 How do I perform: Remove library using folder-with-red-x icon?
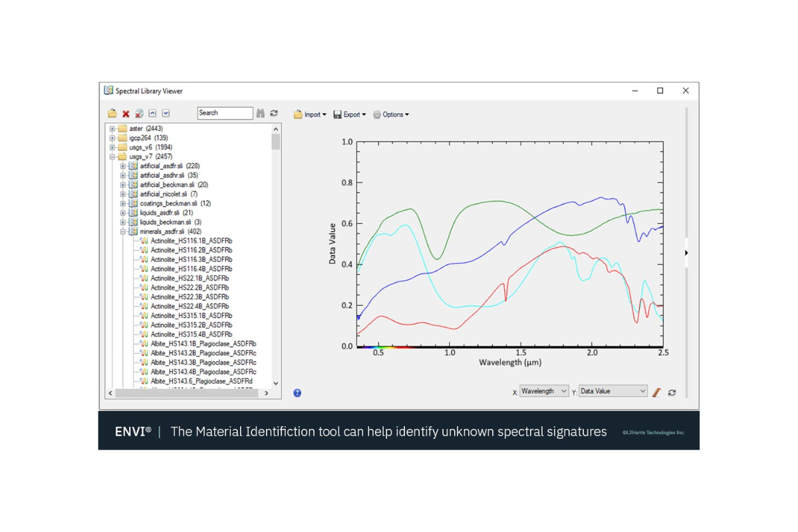coord(138,113)
